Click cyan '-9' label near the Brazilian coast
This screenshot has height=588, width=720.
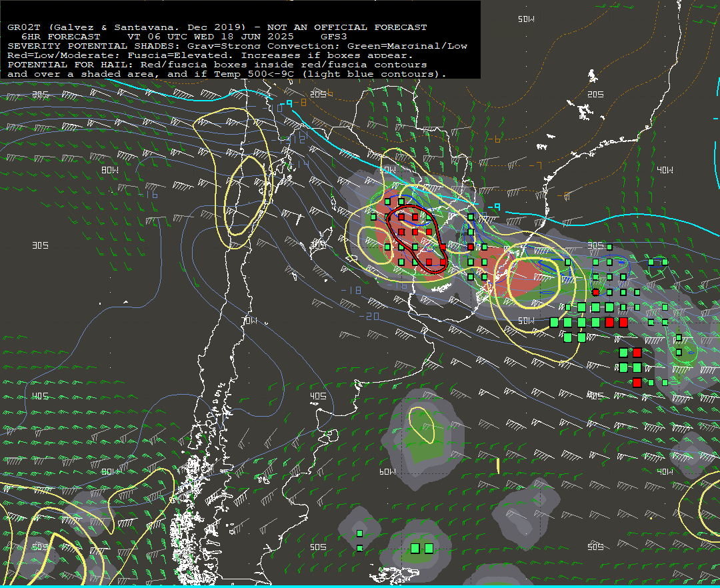coord(493,207)
